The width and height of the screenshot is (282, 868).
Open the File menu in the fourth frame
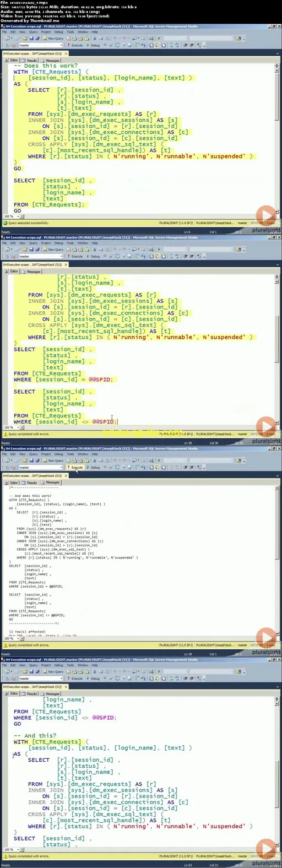(x=4, y=665)
